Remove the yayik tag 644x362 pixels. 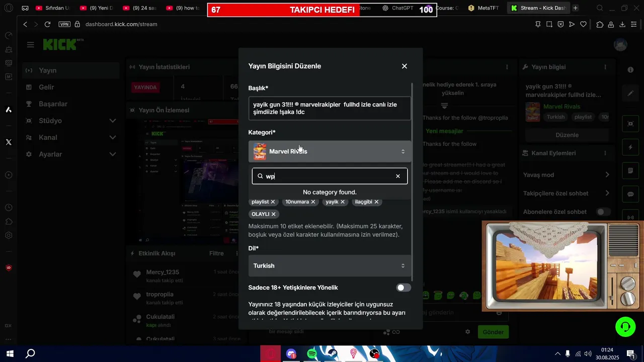(343, 202)
